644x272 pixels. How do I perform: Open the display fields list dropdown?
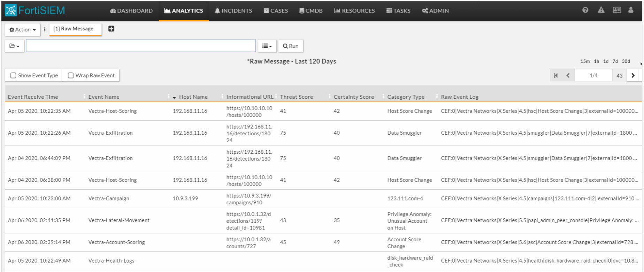267,46
